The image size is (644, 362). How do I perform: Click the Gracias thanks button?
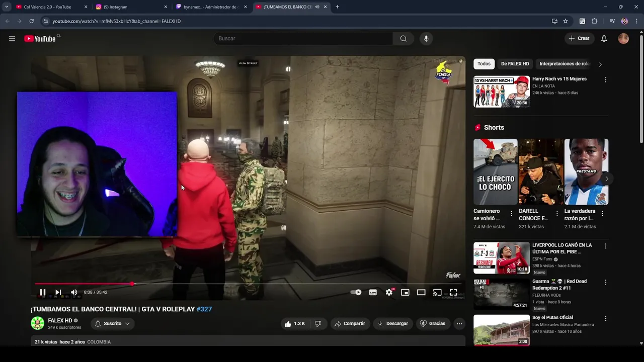[433, 324]
